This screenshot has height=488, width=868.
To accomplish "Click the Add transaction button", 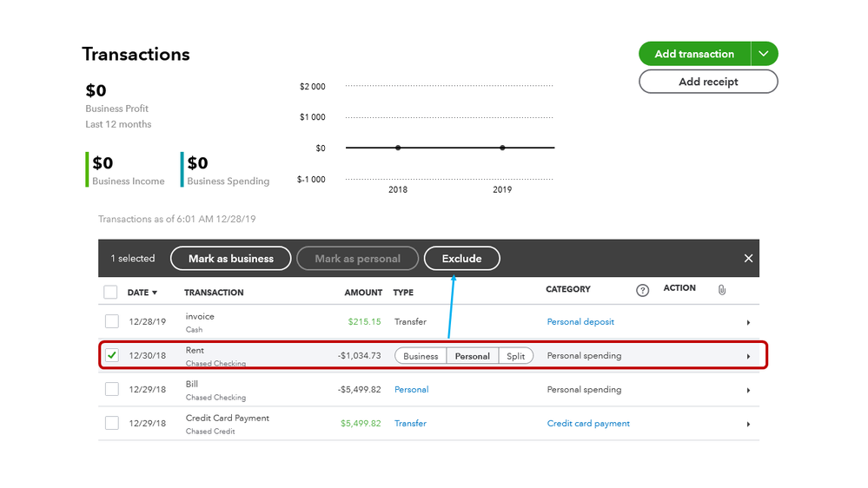I will [694, 54].
